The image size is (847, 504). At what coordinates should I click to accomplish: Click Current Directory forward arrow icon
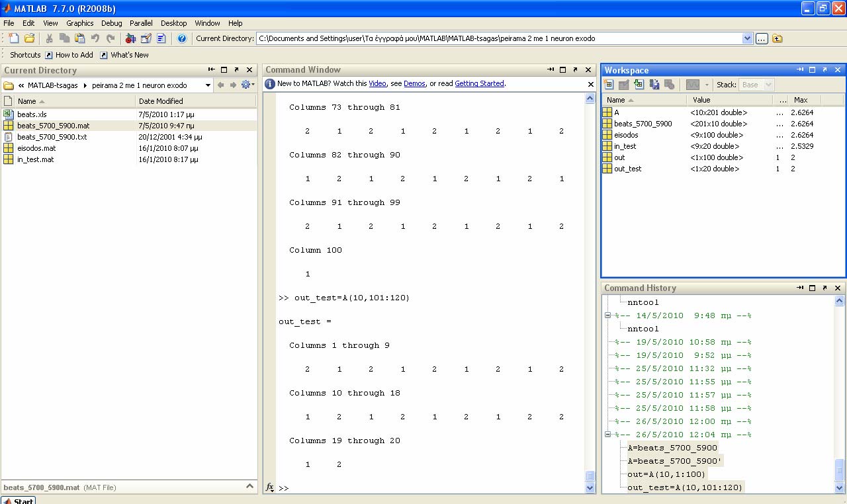pos(233,85)
